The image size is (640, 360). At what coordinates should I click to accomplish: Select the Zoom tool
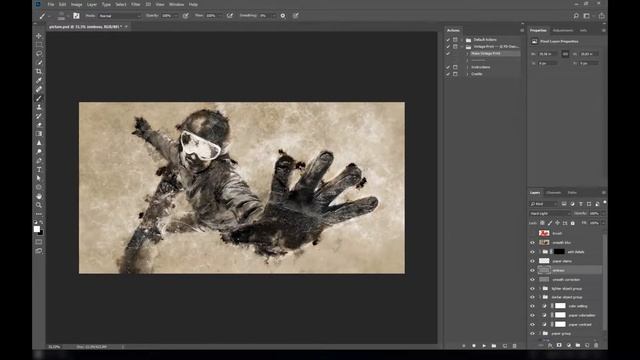[39, 205]
